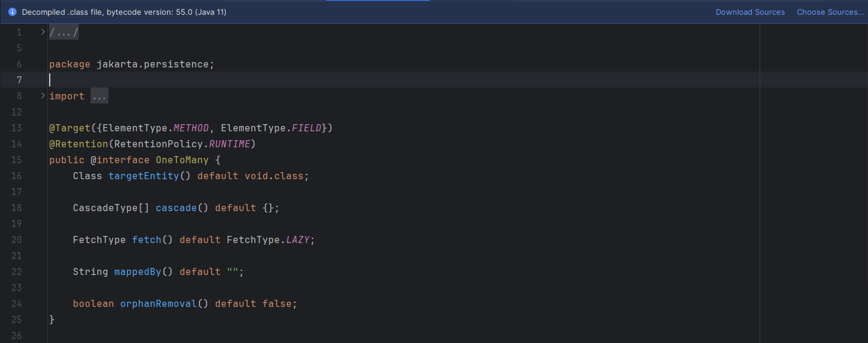868x343 pixels.
Task: Click line number 13 in the gutter
Action: [x=17, y=128]
